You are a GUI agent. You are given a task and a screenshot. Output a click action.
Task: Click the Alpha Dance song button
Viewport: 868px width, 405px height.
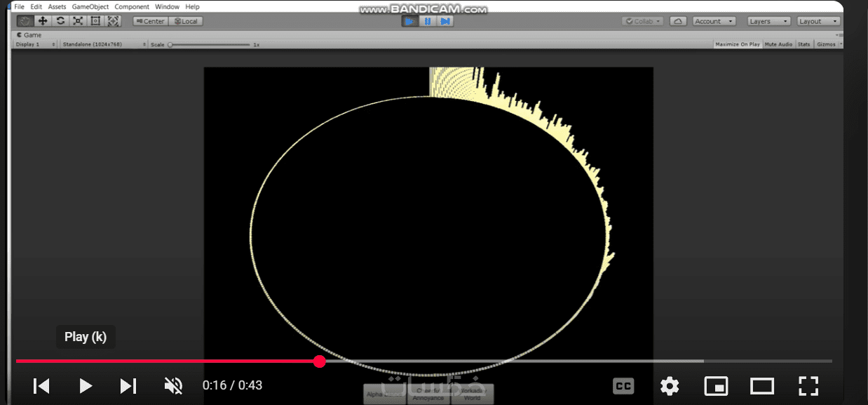[x=384, y=394]
